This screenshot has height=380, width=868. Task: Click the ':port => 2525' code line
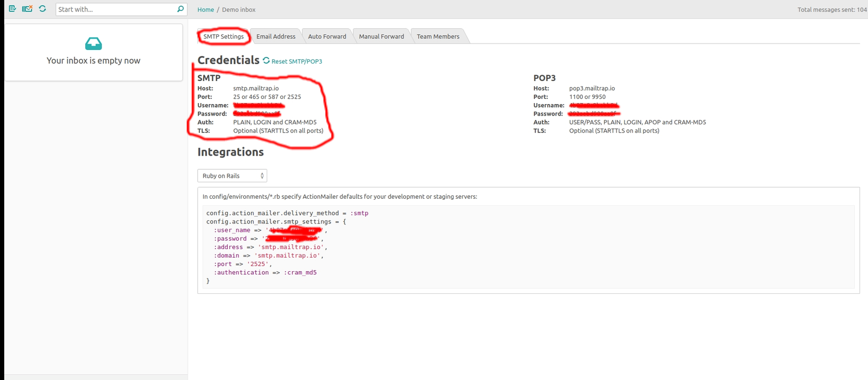tap(243, 264)
